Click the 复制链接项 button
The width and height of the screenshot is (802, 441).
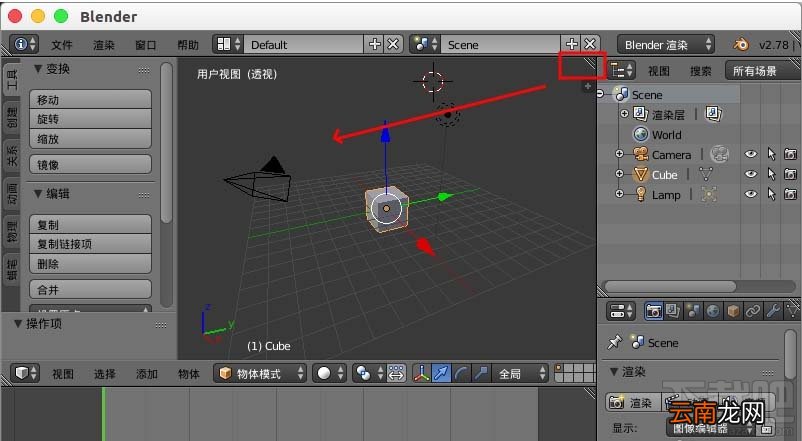pyautogui.click(x=91, y=244)
